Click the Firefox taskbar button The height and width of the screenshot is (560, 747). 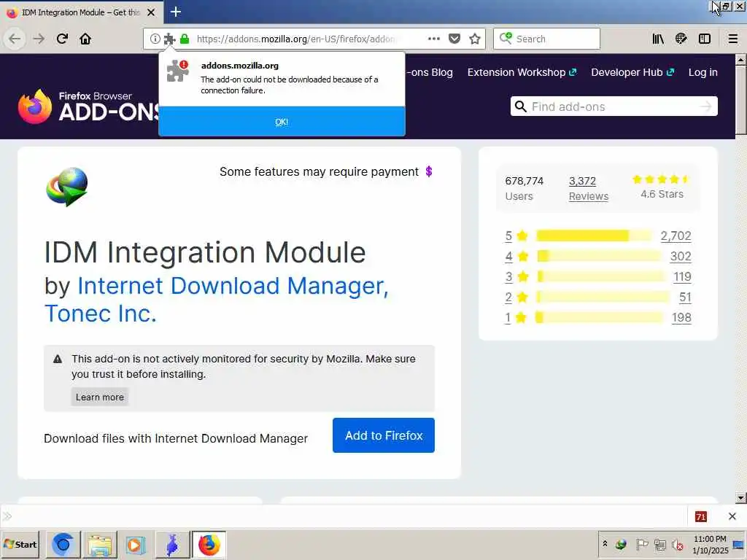[x=209, y=544]
